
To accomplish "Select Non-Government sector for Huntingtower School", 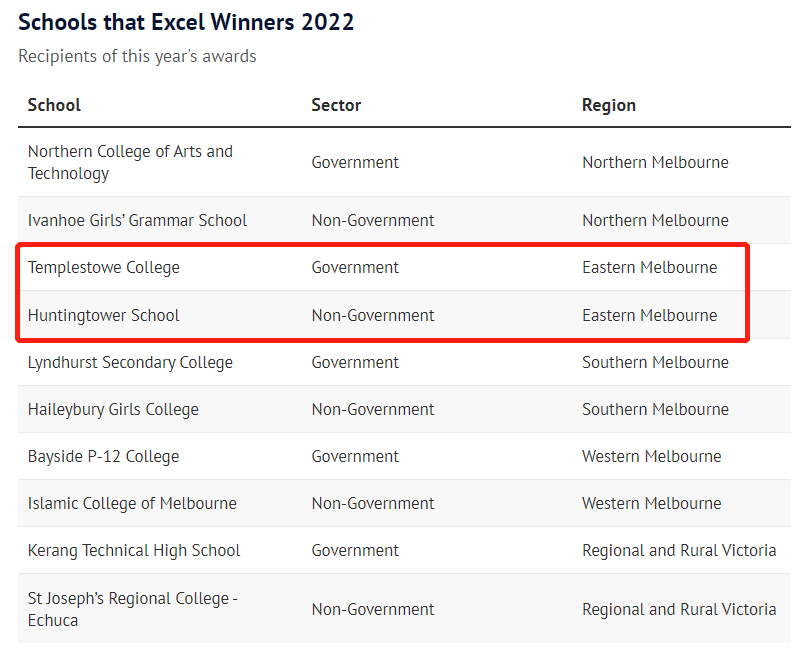I will (x=373, y=315).
